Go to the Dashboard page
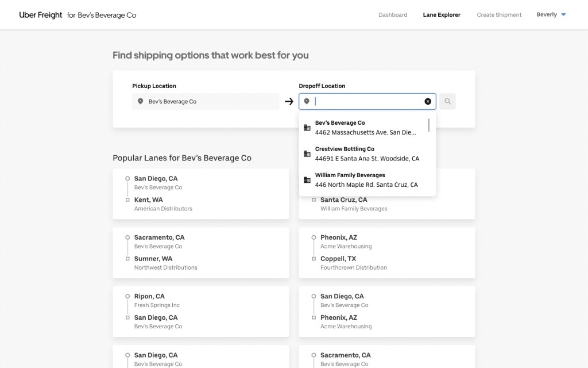 [x=393, y=15]
